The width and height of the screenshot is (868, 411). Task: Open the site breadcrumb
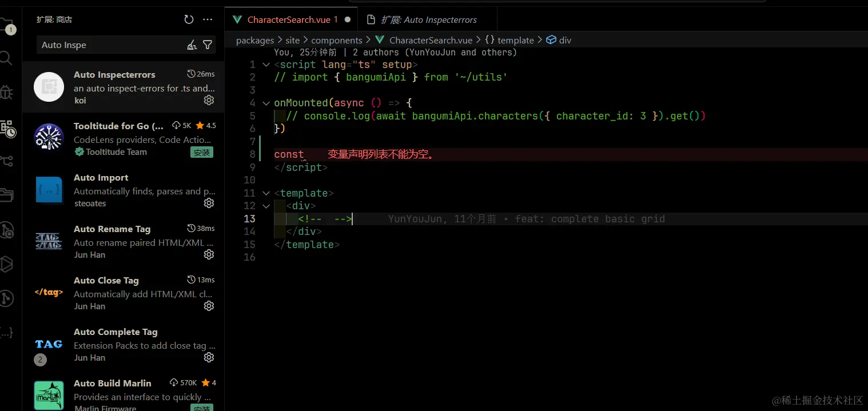point(292,40)
